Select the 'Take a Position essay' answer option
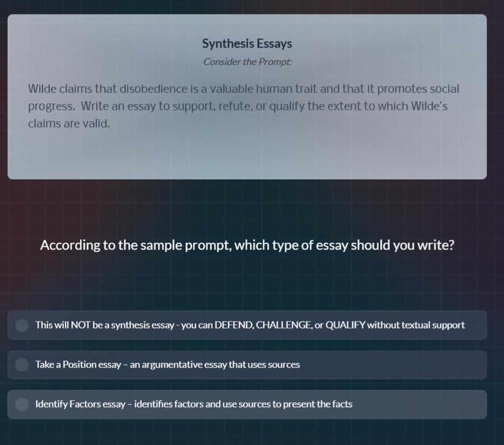Screen dimensions: 504x445 click(x=247, y=364)
